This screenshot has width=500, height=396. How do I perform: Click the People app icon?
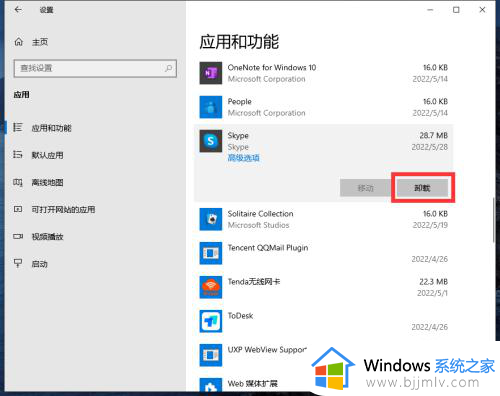[211, 107]
